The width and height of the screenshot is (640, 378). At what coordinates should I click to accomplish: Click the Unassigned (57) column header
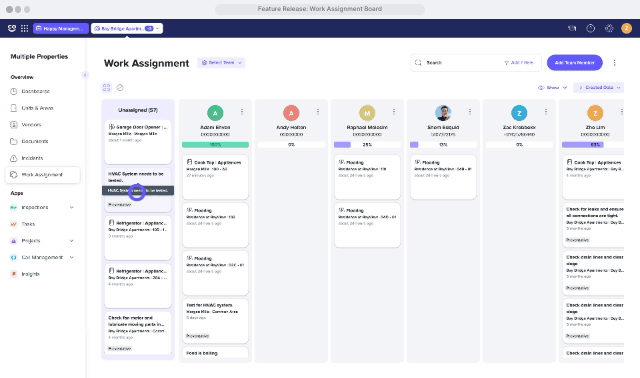tap(138, 110)
